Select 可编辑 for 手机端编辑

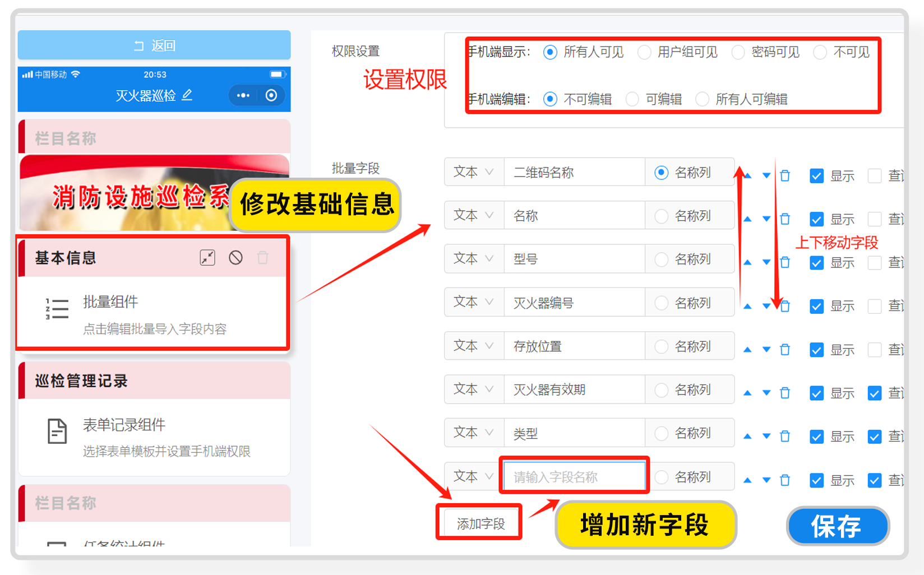[x=632, y=99]
